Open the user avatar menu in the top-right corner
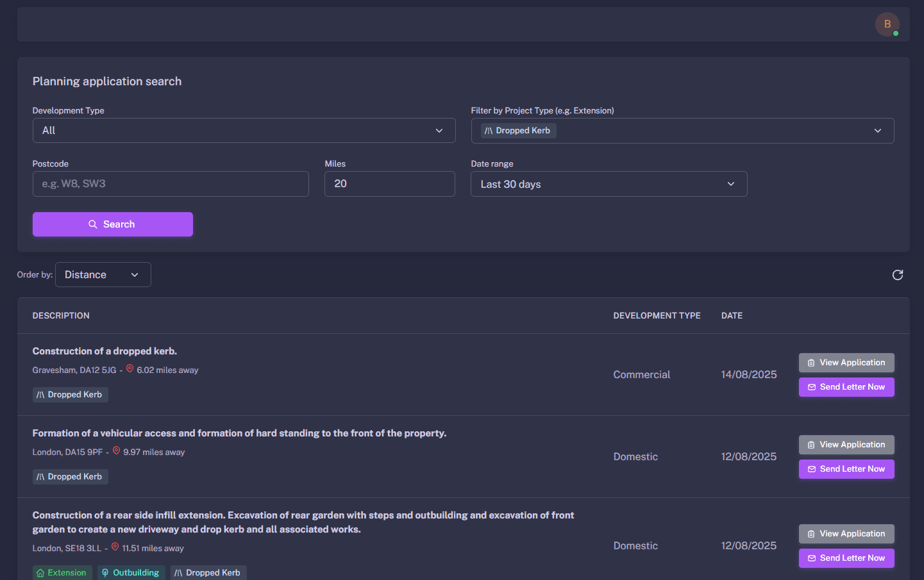Viewport: 924px width, 580px height. tap(887, 24)
